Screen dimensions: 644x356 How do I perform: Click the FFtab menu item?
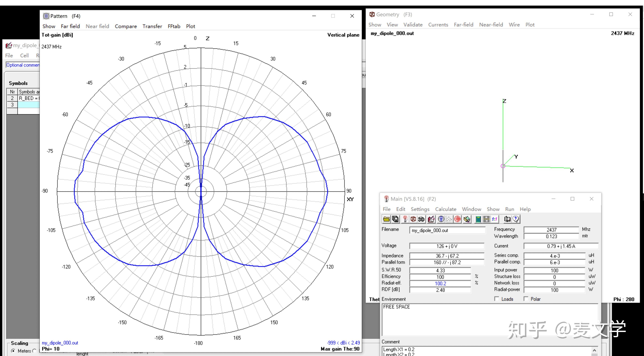[x=174, y=26]
